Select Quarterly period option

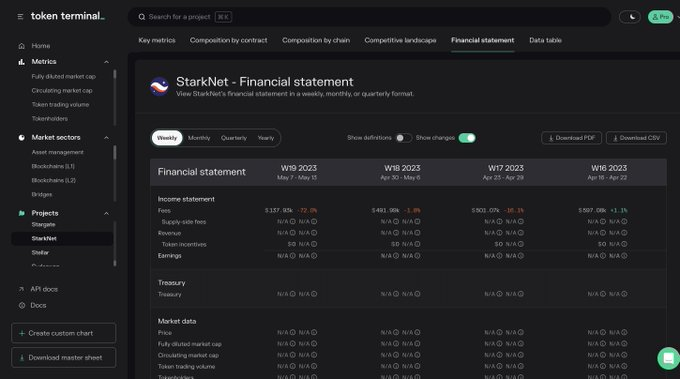(234, 138)
